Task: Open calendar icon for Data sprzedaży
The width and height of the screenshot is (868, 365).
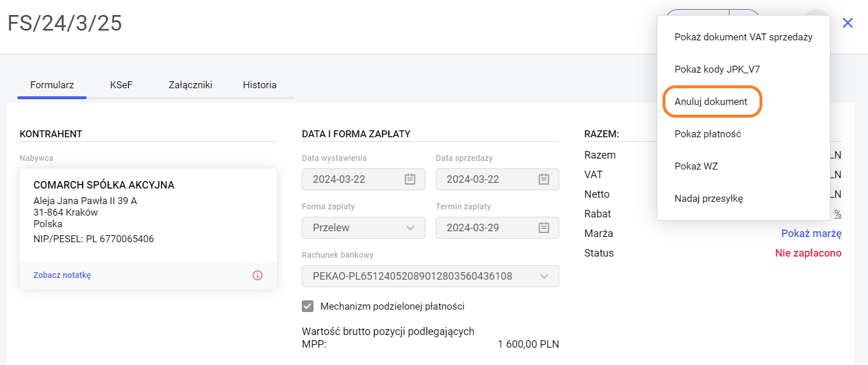Action: [x=544, y=179]
